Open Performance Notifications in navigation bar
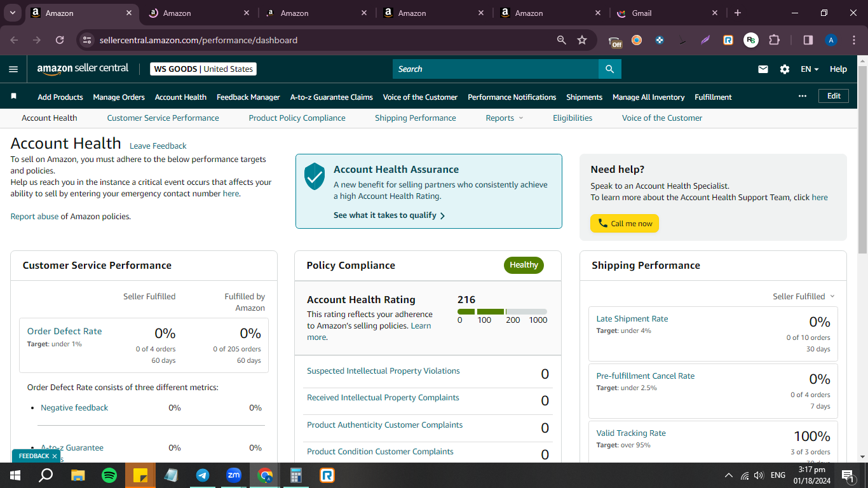The image size is (868, 488). tap(512, 97)
